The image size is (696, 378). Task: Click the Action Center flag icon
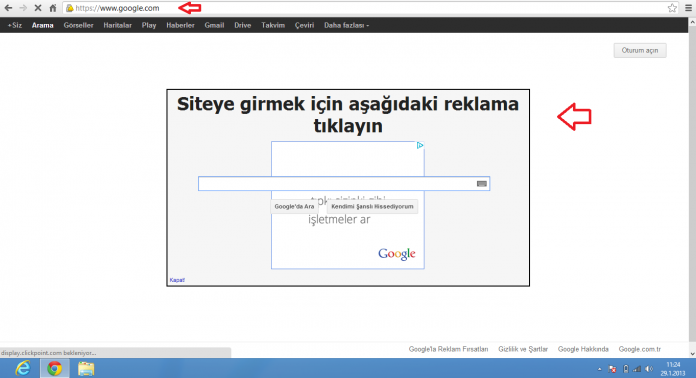[x=613, y=369]
